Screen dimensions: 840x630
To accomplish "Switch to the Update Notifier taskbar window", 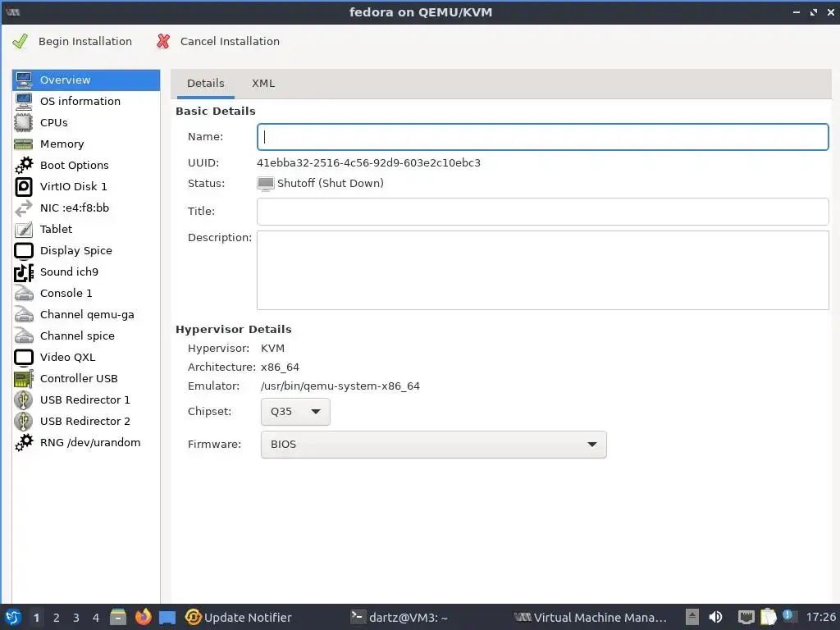I will coord(238,617).
